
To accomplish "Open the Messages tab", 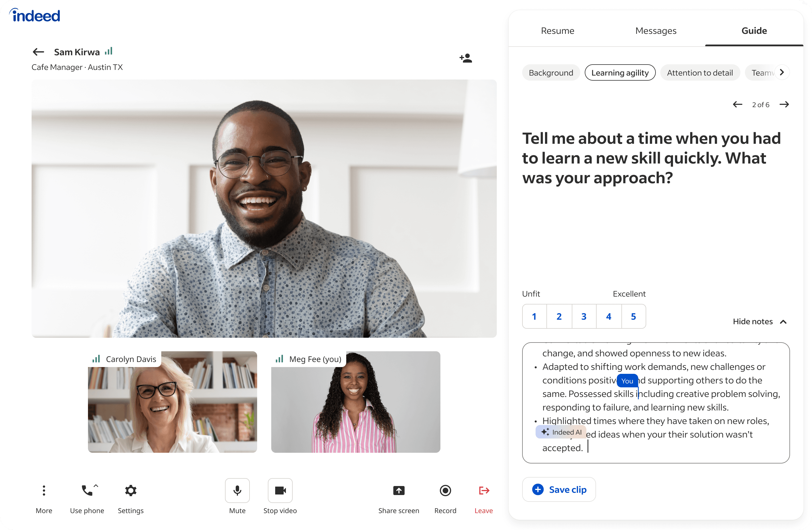I will tap(656, 31).
